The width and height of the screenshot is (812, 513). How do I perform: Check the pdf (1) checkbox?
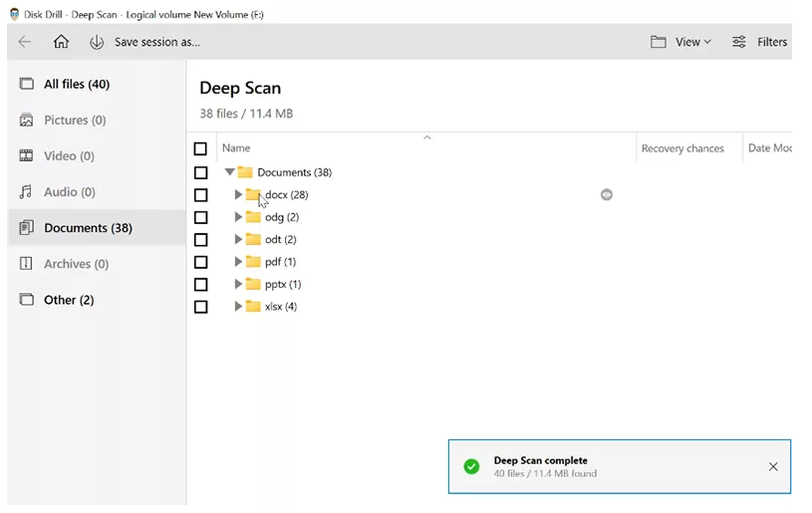pos(200,262)
